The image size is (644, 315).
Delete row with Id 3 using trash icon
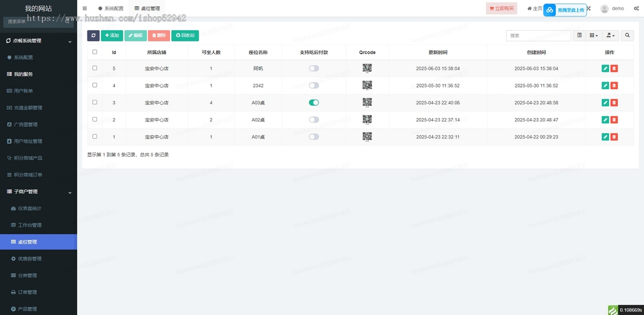614,102
